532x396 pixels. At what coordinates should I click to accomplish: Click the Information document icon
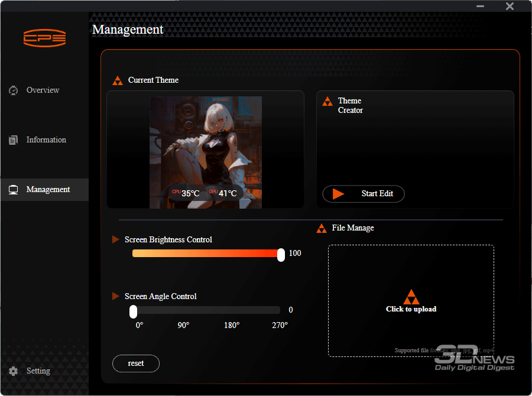click(13, 140)
